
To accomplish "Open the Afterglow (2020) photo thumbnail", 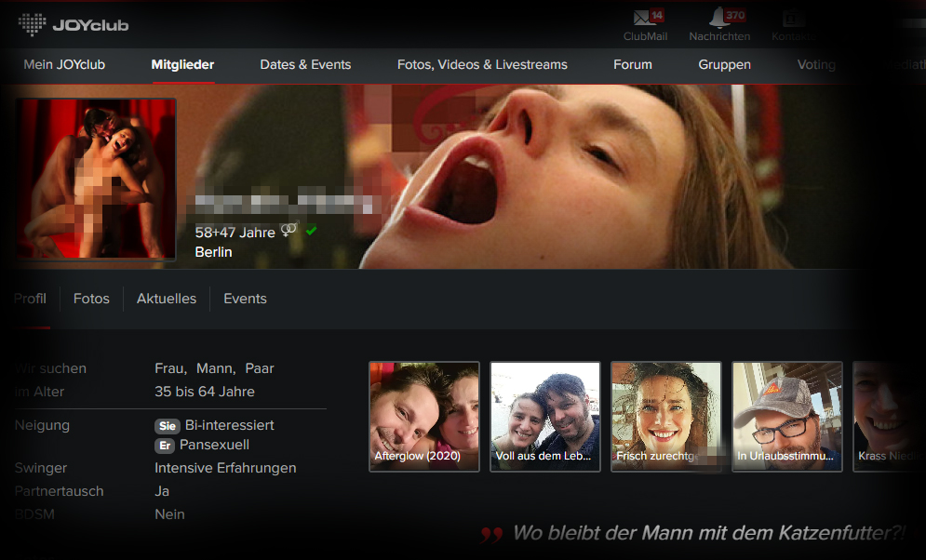I will pos(424,417).
